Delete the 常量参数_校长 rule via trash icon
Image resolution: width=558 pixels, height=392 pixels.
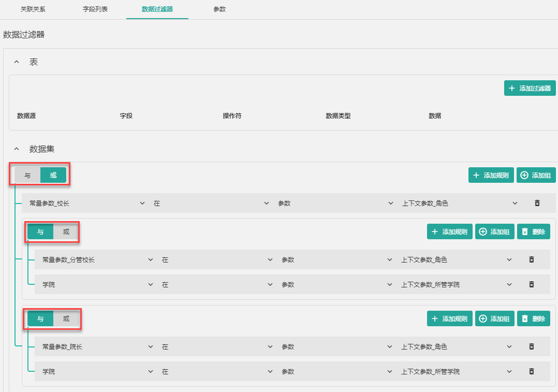click(x=537, y=204)
